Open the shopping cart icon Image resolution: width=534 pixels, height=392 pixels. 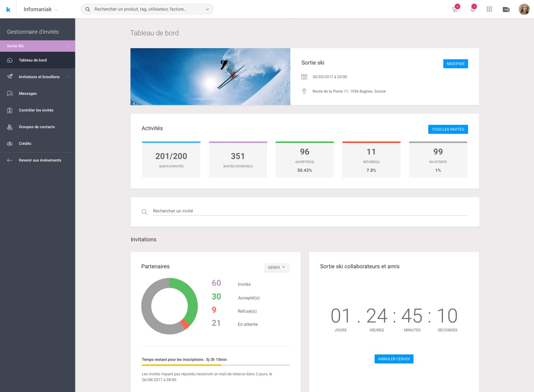[x=455, y=10]
